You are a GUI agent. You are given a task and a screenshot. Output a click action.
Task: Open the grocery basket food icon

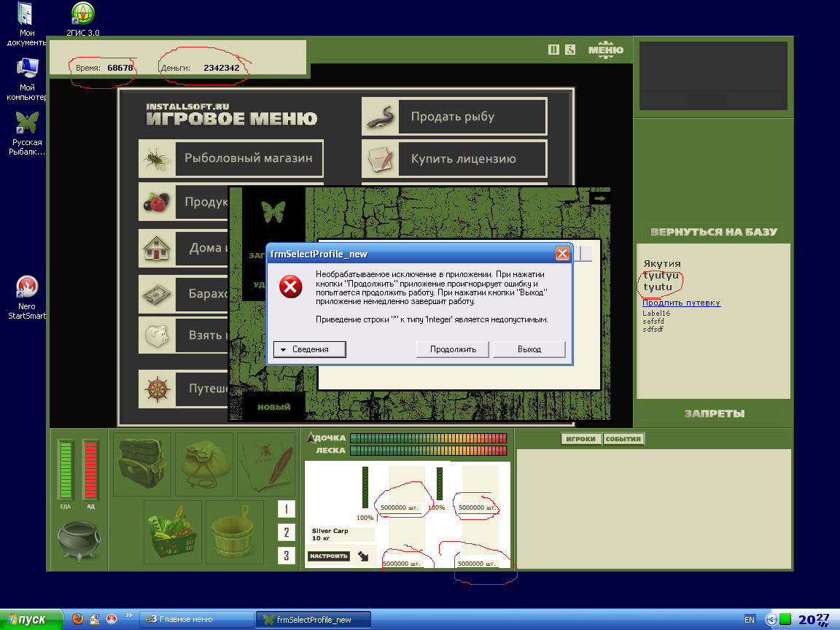[173, 532]
